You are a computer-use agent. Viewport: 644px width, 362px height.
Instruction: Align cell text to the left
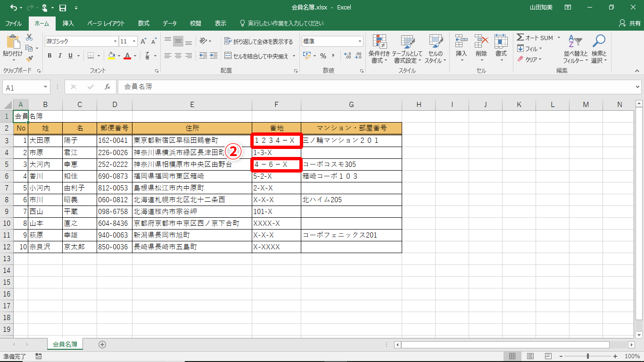(x=167, y=56)
